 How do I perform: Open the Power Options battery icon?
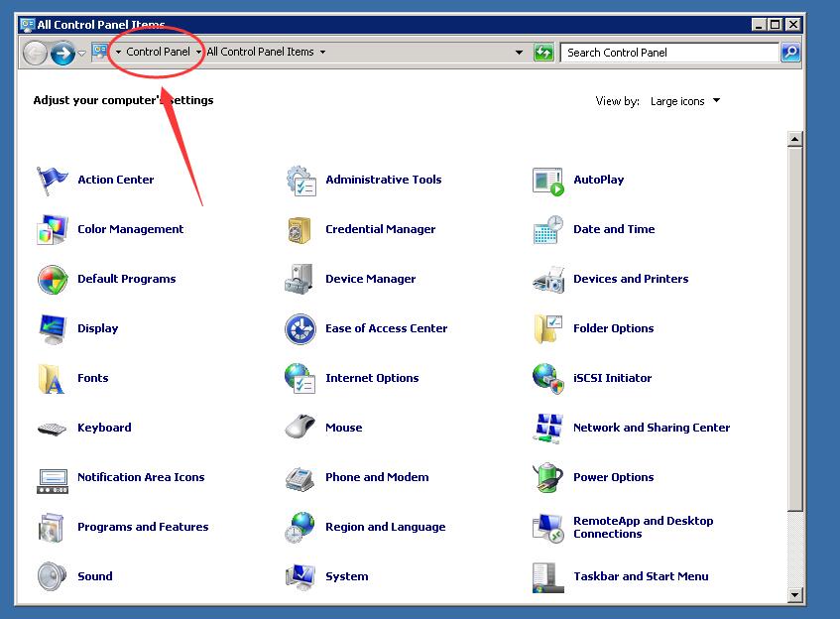547,478
